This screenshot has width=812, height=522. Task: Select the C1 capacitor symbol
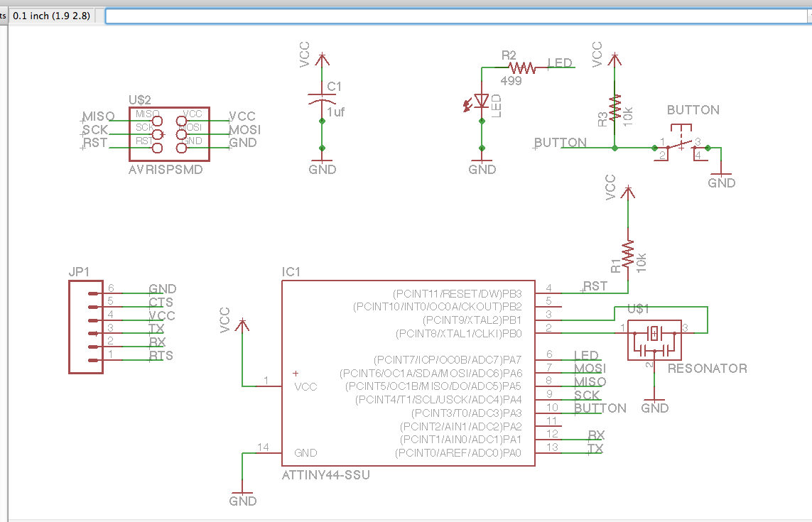(322, 98)
